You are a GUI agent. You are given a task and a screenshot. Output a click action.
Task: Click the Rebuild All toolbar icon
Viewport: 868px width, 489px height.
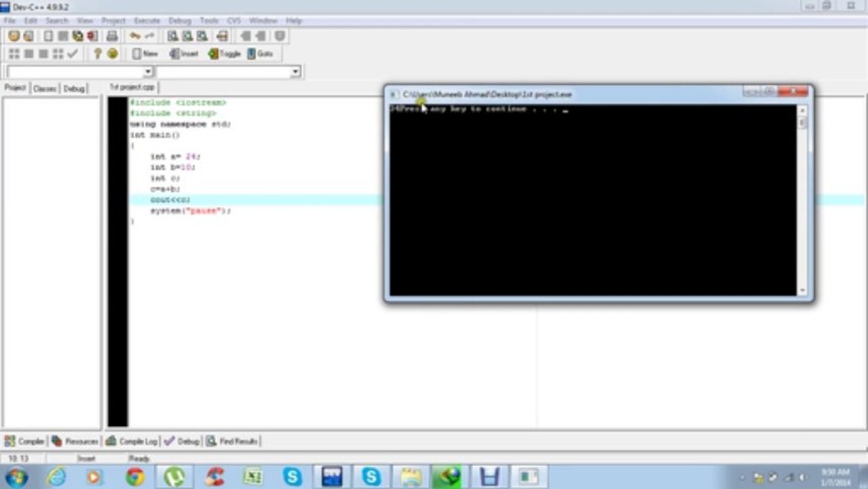point(58,54)
